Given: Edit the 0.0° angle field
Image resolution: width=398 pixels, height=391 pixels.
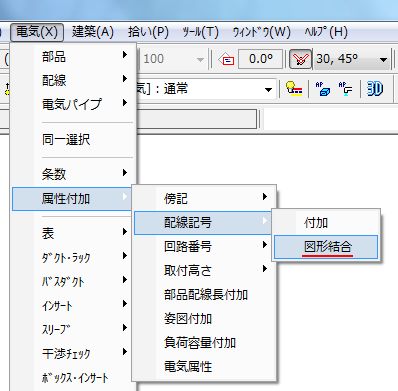Looking at the screenshot, I should tap(261, 59).
